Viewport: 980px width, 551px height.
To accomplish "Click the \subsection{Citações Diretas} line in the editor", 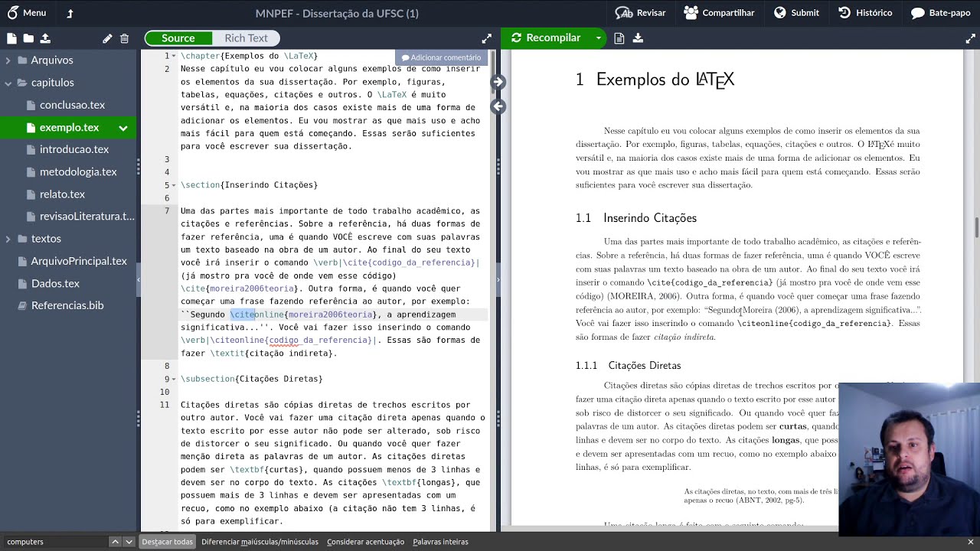I will coord(252,379).
